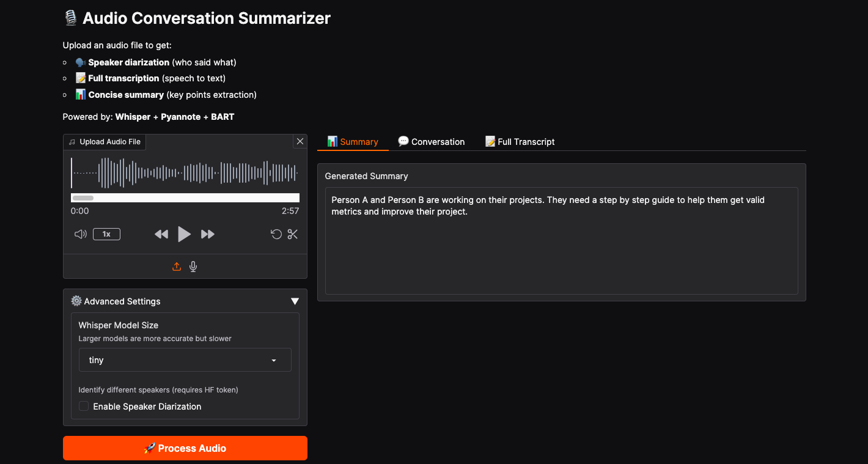Screen dimensions: 868x464
Task: Click the microphone record icon
Action: tap(193, 267)
